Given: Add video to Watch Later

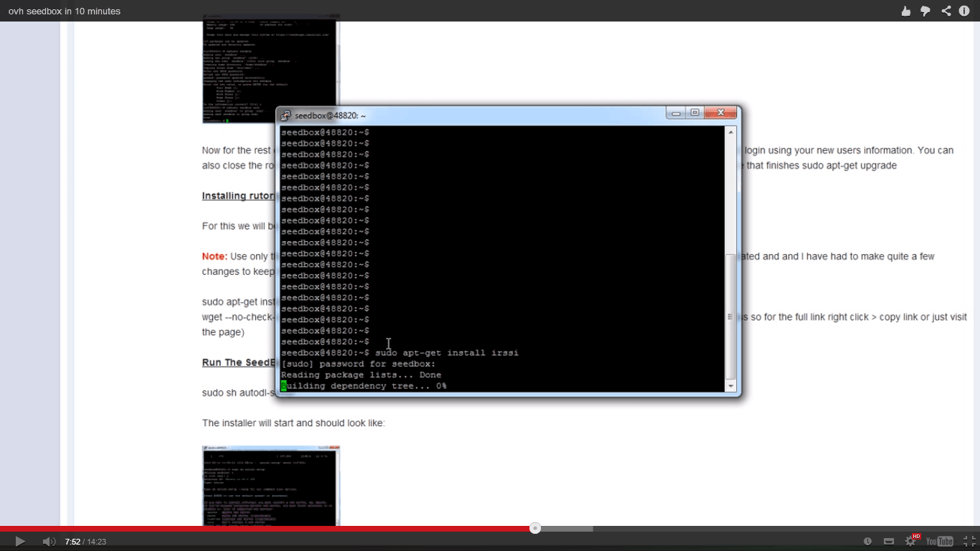Looking at the screenshot, I should (868, 542).
